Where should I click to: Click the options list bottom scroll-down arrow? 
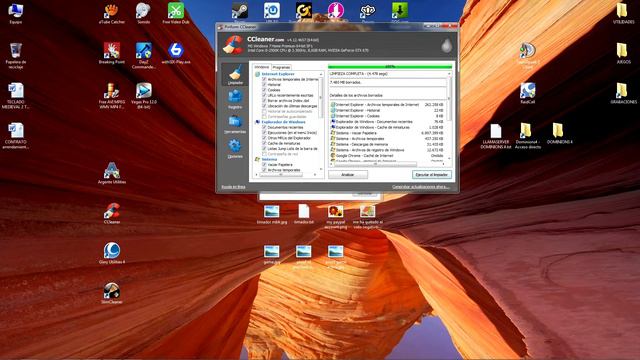pos(321,169)
